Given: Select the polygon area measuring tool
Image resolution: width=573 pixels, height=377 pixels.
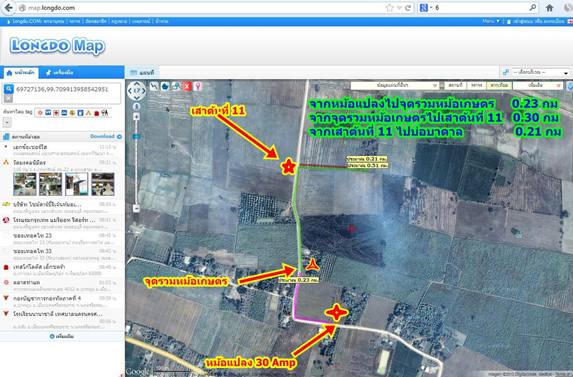Looking at the screenshot, I should [165, 86].
